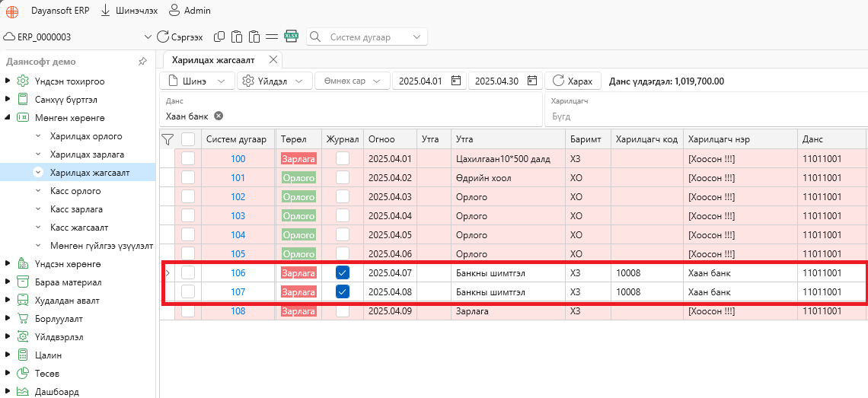The height and width of the screenshot is (398, 868).
Task: Open the start date calendar picker
Action: click(x=455, y=81)
